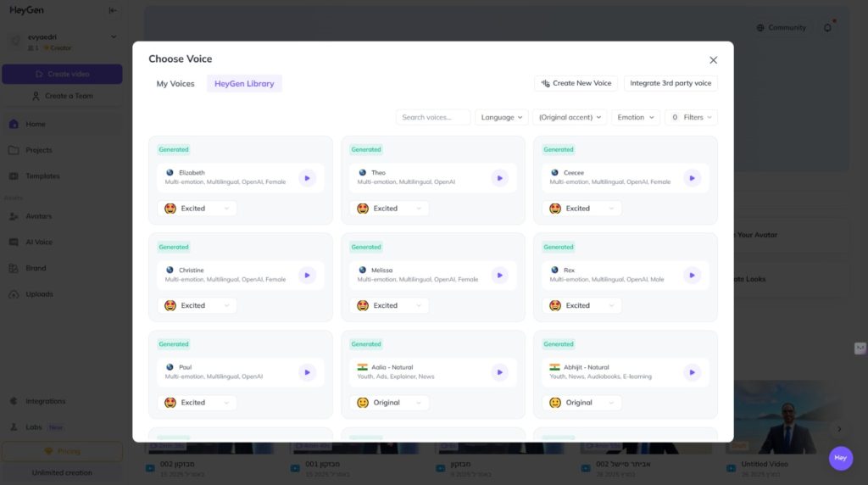Viewport: 868px width, 485px height.
Task: Open the evyaedri account switcher
Action: pyautogui.click(x=63, y=42)
